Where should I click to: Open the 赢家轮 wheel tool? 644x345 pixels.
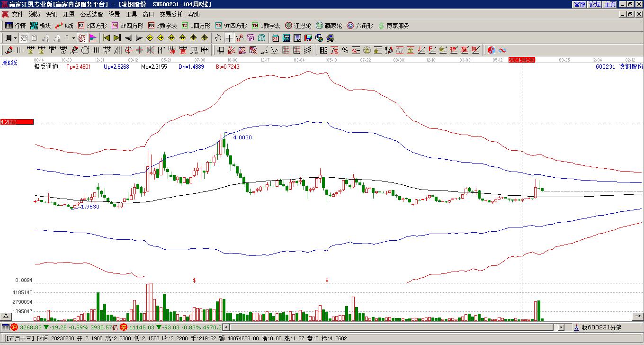click(x=329, y=26)
